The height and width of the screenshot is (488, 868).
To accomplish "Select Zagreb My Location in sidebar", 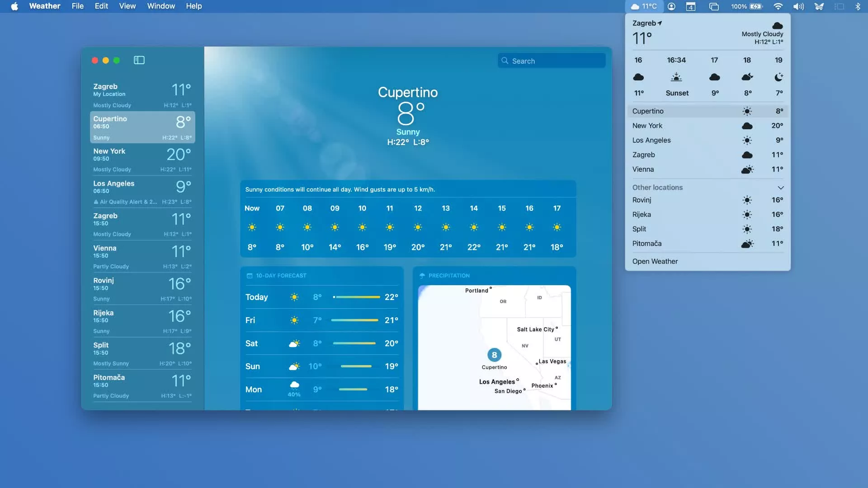I will tap(142, 95).
